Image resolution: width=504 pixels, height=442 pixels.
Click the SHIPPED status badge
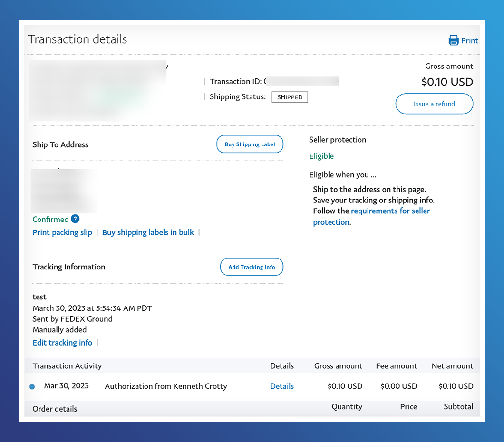tap(290, 97)
